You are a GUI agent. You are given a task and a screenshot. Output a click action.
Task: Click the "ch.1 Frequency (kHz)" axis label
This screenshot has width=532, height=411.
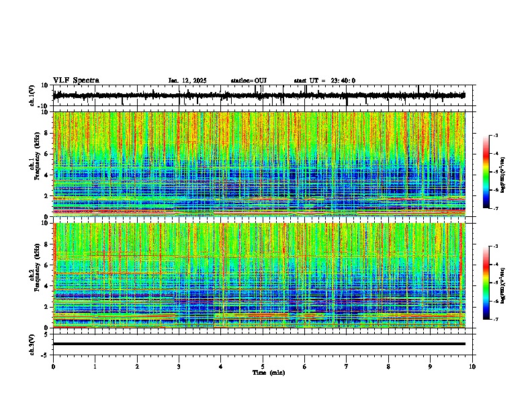click(x=34, y=156)
